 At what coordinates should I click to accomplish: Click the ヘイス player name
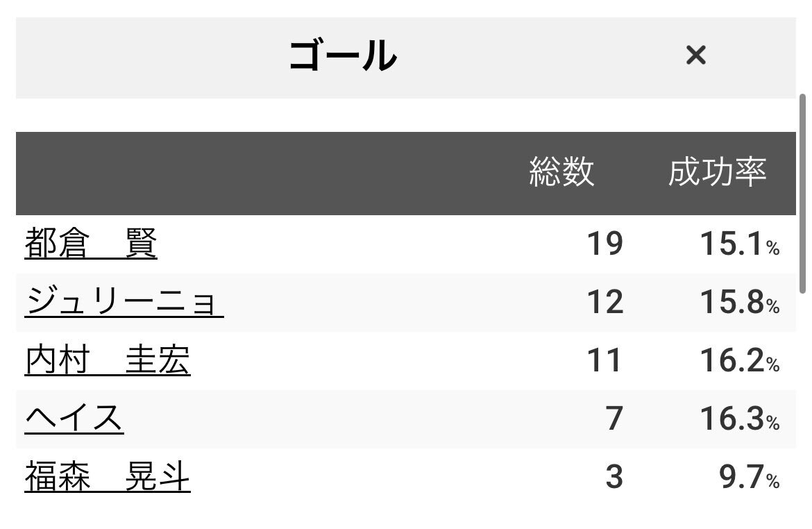click(x=74, y=419)
